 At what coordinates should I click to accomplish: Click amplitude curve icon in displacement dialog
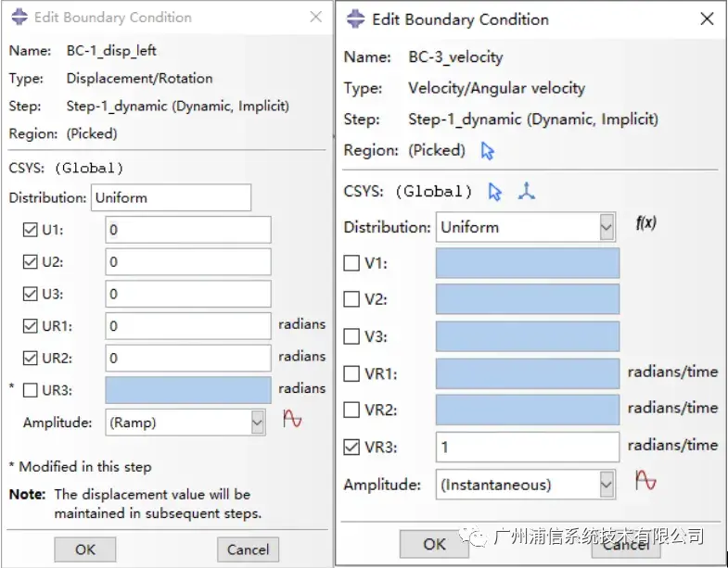point(293,420)
